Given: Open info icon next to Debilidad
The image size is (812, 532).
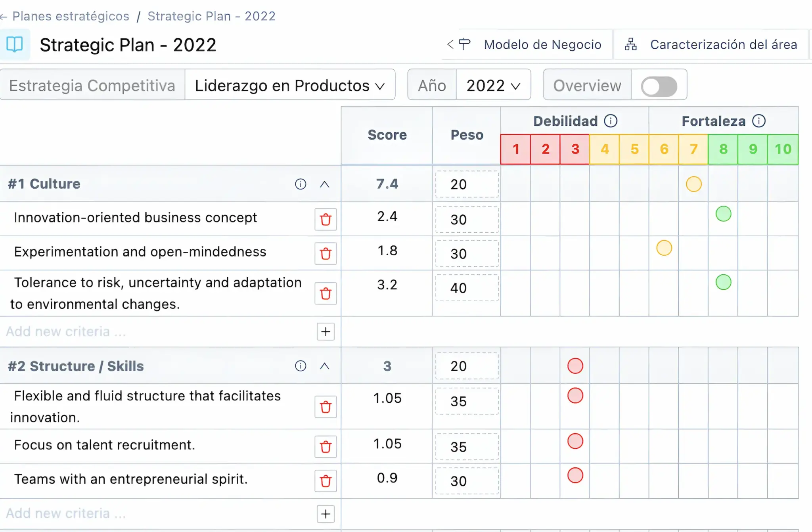Looking at the screenshot, I should coord(611,121).
